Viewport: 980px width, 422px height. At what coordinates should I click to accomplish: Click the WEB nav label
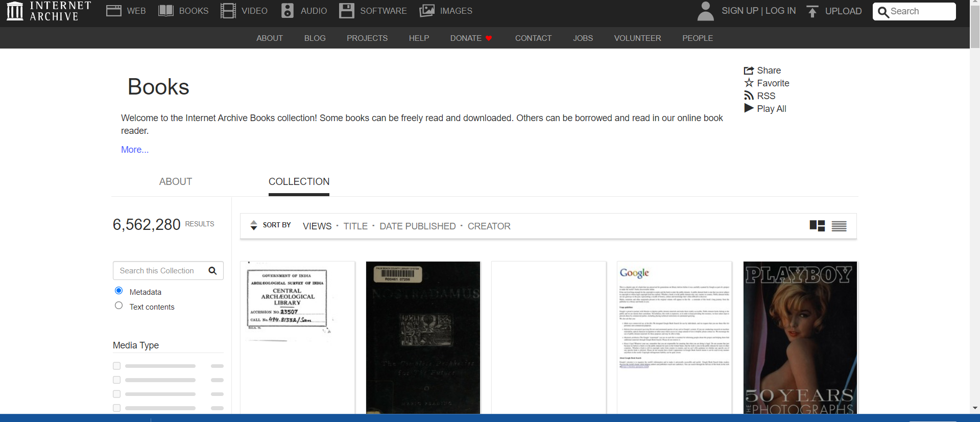coord(136,11)
